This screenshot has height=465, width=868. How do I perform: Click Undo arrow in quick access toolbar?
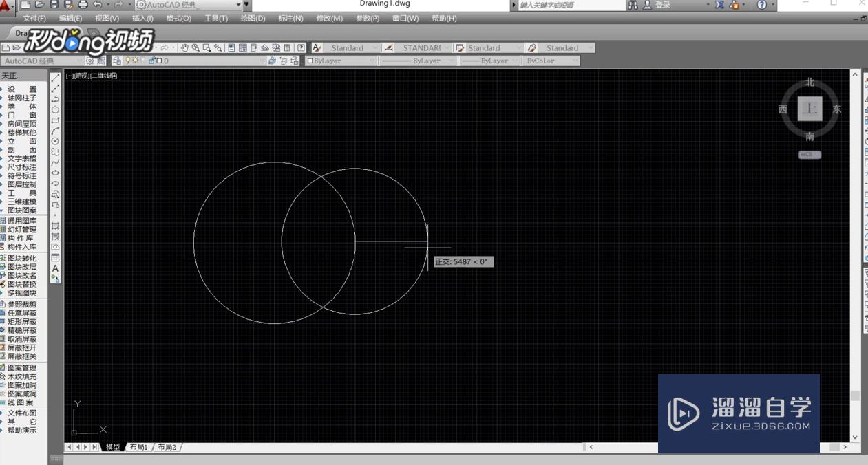98,5
